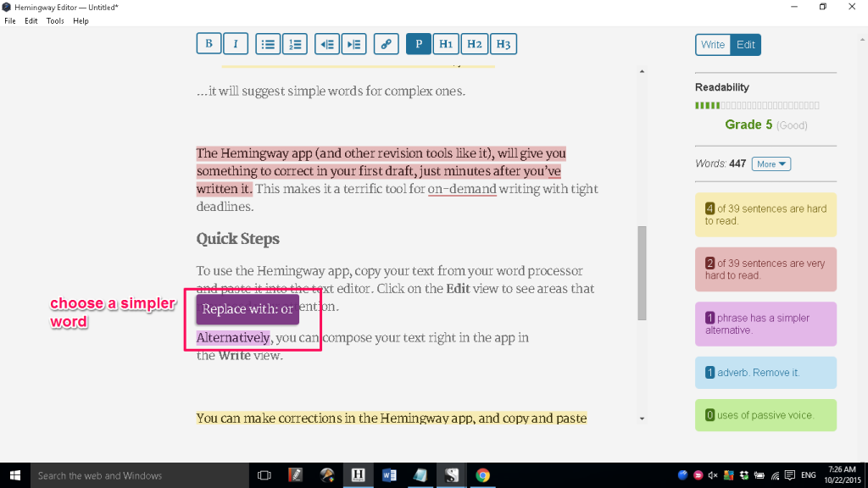Click the red-highlighted sentence 'The Hemingway app'

381,171
